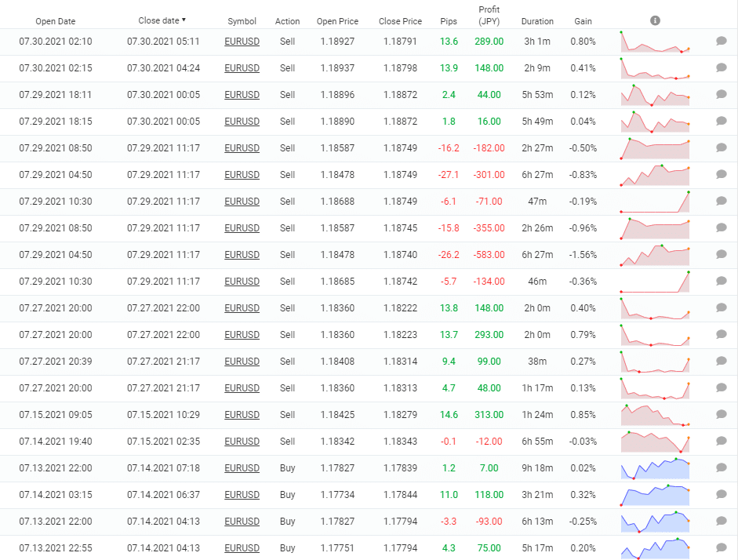This screenshot has height=560, width=738.
Task: Sort by the Duration column header
Action: pos(537,21)
